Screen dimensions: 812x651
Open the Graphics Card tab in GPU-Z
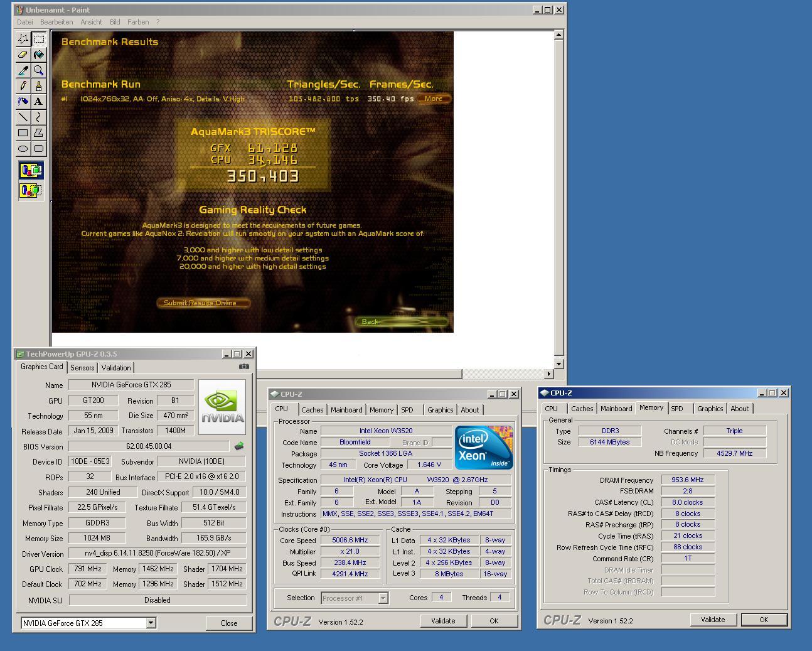(42, 367)
